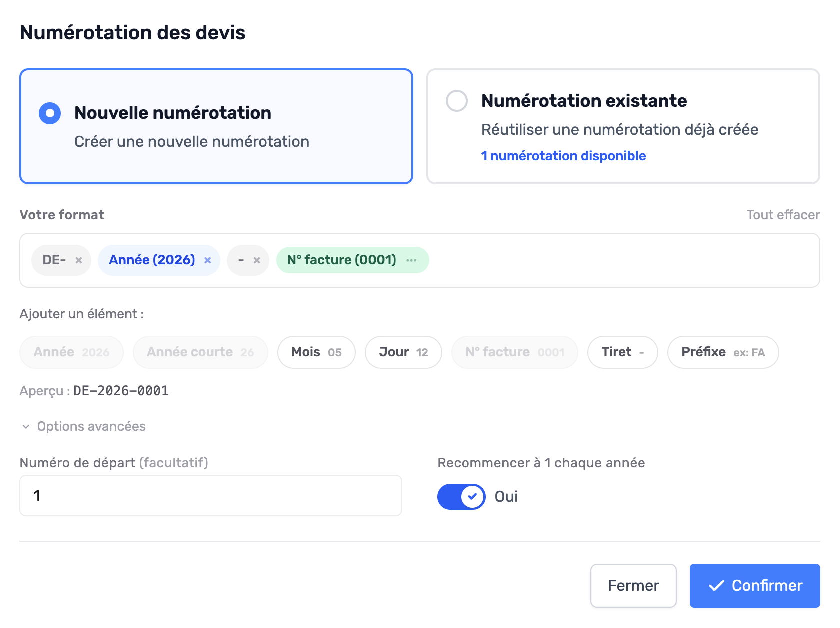Viewport: 840px width, 628px height.
Task: Click the N° facture (0001) chip label
Action: [x=342, y=260]
